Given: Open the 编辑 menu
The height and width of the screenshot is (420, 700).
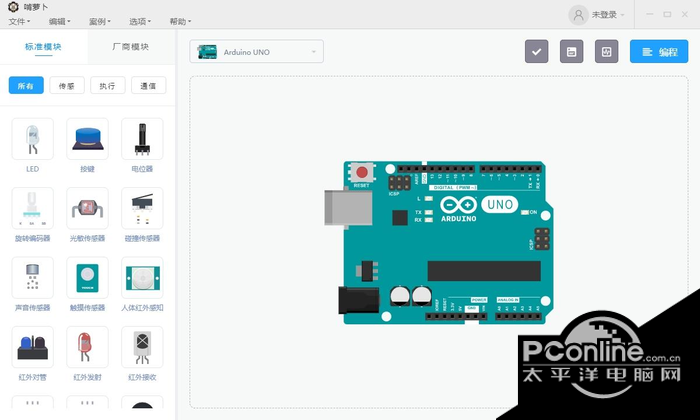Looking at the screenshot, I should pyautogui.click(x=59, y=21).
